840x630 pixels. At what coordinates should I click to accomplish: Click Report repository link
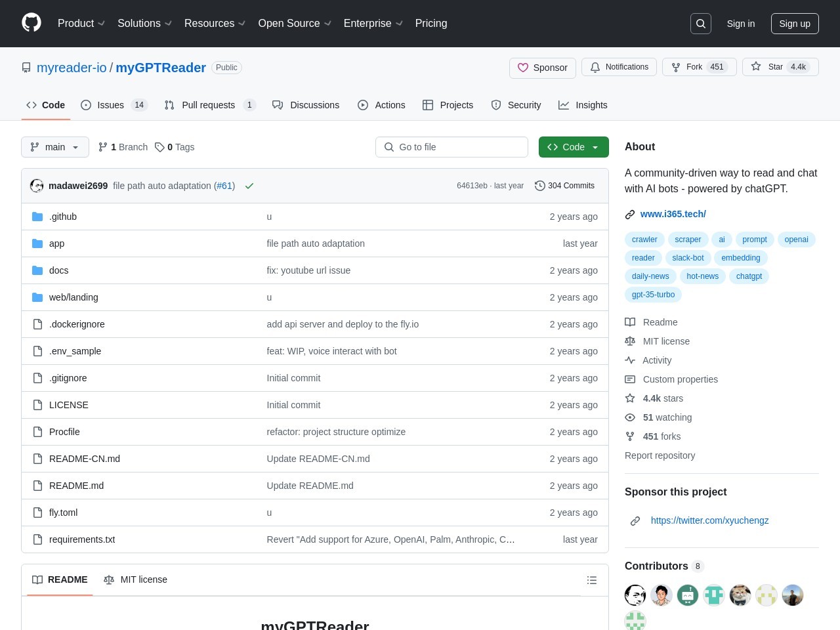pyautogui.click(x=660, y=455)
